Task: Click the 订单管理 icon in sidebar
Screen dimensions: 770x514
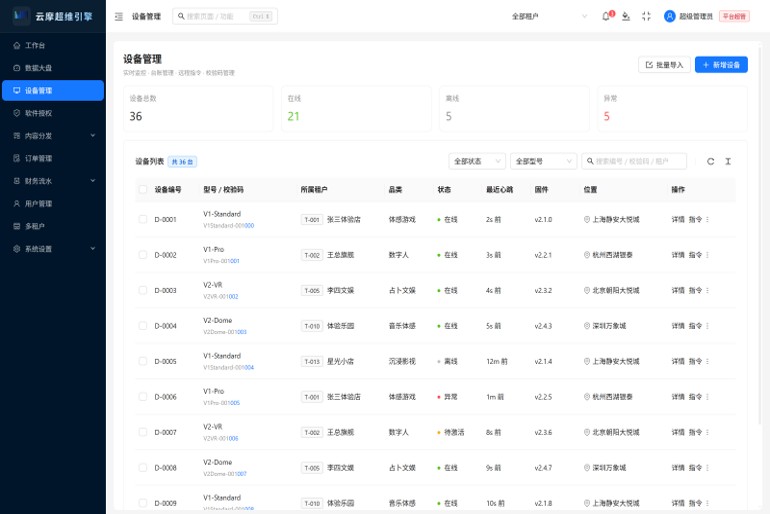Action: (x=17, y=159)
